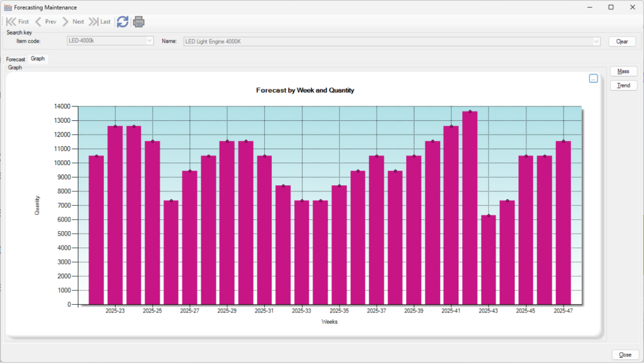The height and width of the screenshot is (364, 644).
Task: Minimize the Forecasting Maintenance window
Action: click(x=590, y=8)
